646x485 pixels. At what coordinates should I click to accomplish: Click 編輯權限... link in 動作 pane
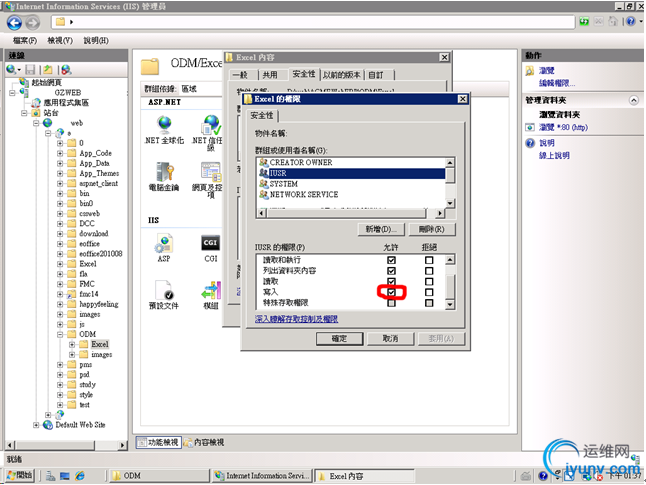click(x=557, y=83)
